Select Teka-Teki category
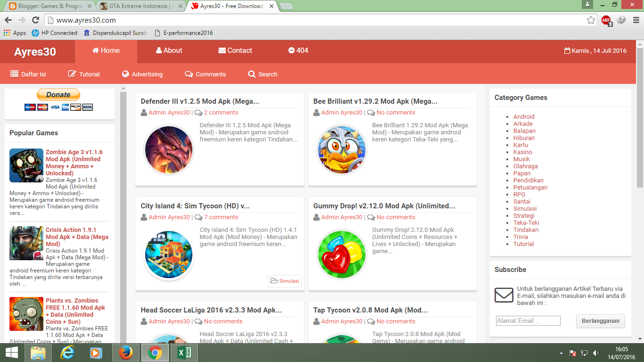The width and height of the screenshot is (644, 362). click(x=526, y=223)
